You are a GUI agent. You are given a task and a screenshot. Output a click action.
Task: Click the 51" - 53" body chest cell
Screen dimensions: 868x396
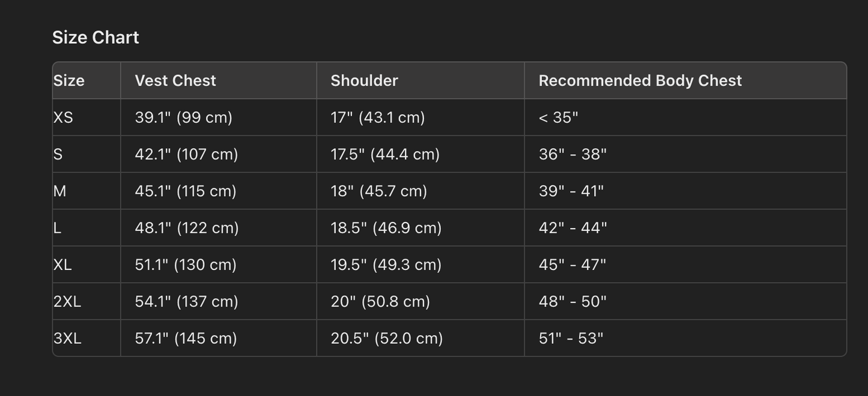(x=571, y=338)
